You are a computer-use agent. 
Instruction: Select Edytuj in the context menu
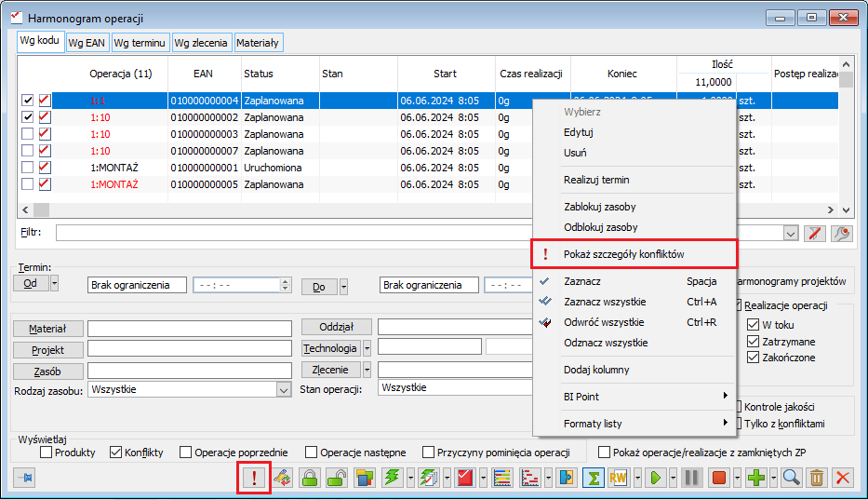(x=634, y=132)
